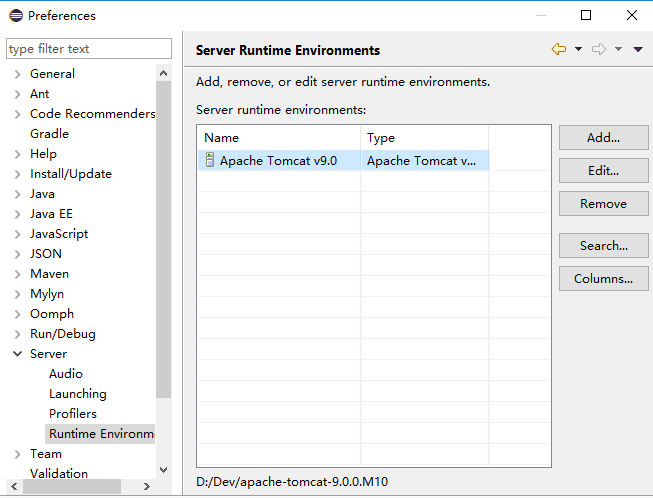Click the tree horizontal scrollbar thumb
The image size is (653, 498).
tap(72, 486)
